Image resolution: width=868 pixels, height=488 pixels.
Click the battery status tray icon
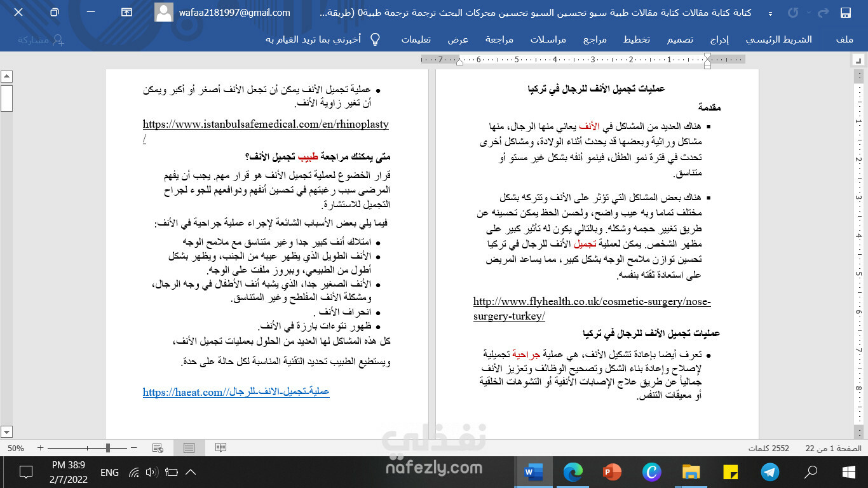click(x=171, y=472)
